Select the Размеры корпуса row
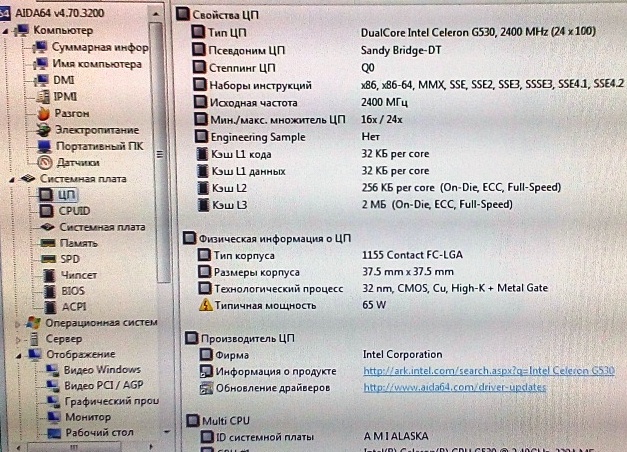 point(326,272)
